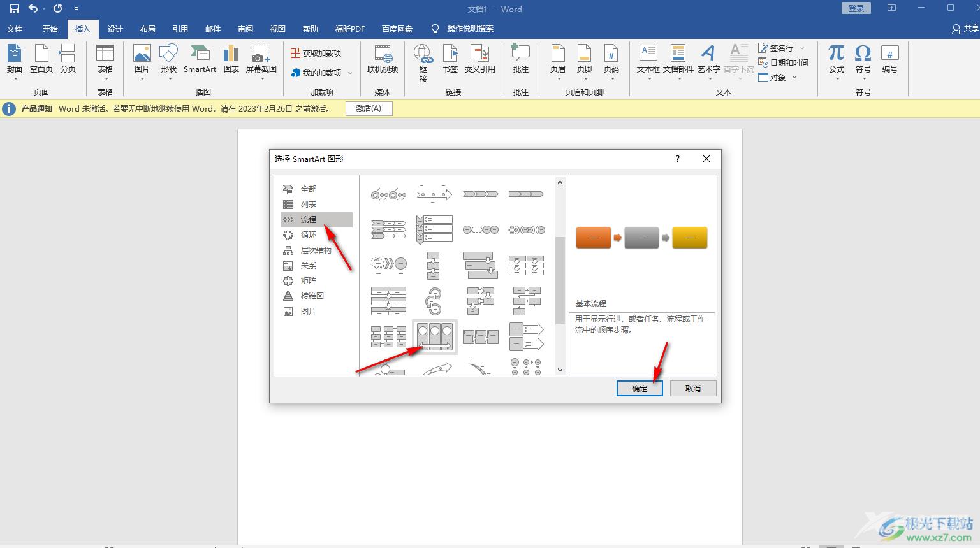Click the SmartArt gallery scroll down arrow
980x548 pixels.
click(560, 370)
